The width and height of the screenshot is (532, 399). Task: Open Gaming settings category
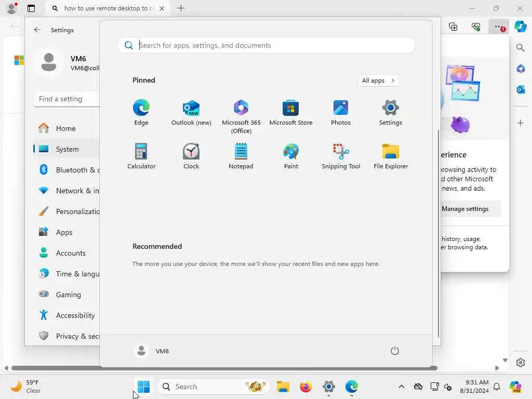point(66,295)
